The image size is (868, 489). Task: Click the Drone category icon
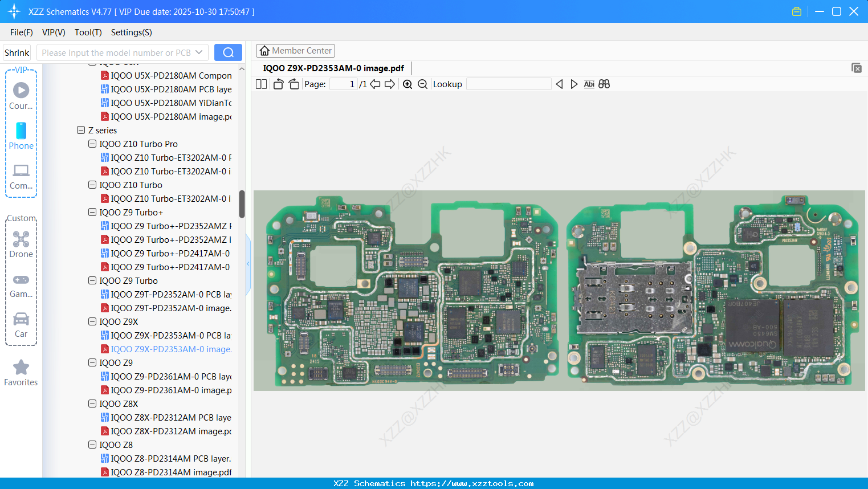coord(21,239)
